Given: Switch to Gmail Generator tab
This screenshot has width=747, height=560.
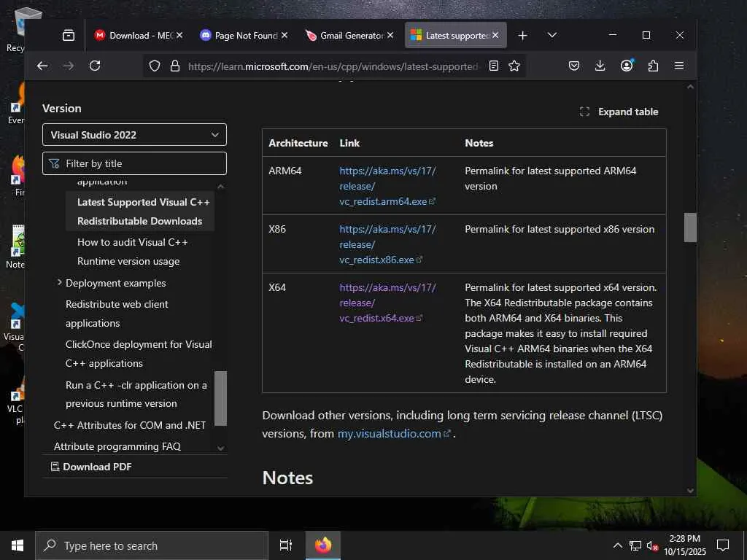Looking at the screenshot, I should coord(349,35).
